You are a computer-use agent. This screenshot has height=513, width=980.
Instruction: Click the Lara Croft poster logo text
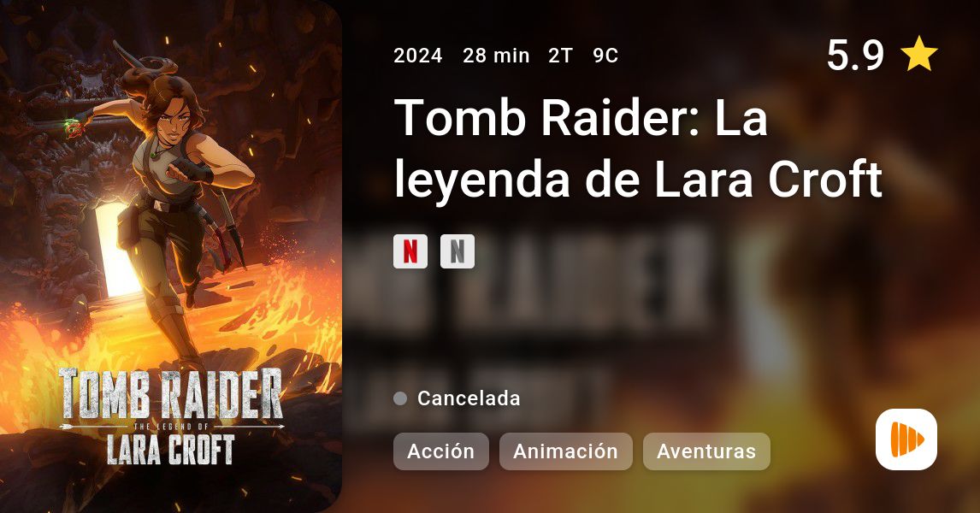point(171,449)
